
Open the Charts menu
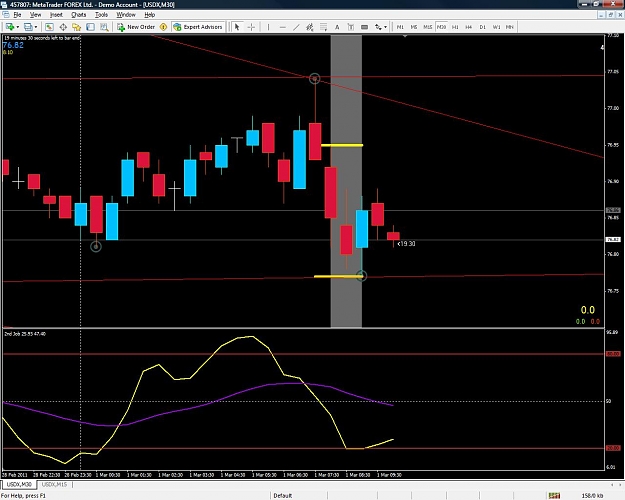click(x=79, y=15)
